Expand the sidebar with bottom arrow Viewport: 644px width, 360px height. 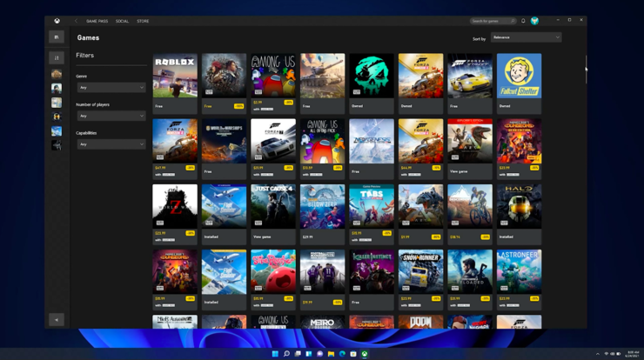point(57,319)
